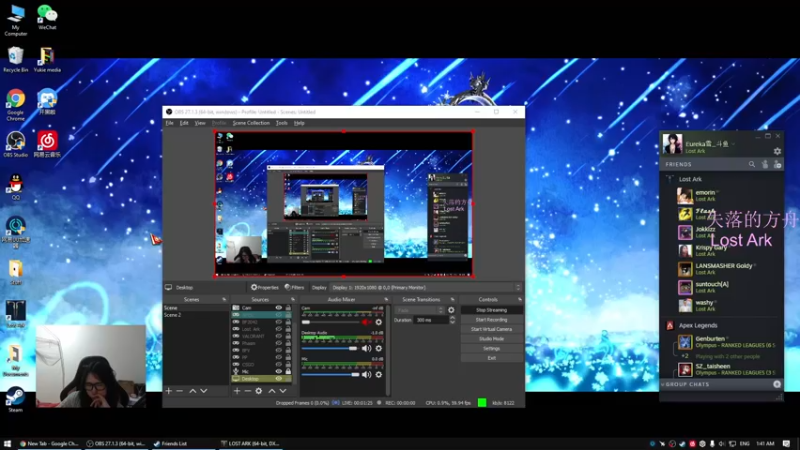Screen dimensions: 800x450
Task: Open QQ penguin desktop shortcut
Action: (x=16, y=187)
